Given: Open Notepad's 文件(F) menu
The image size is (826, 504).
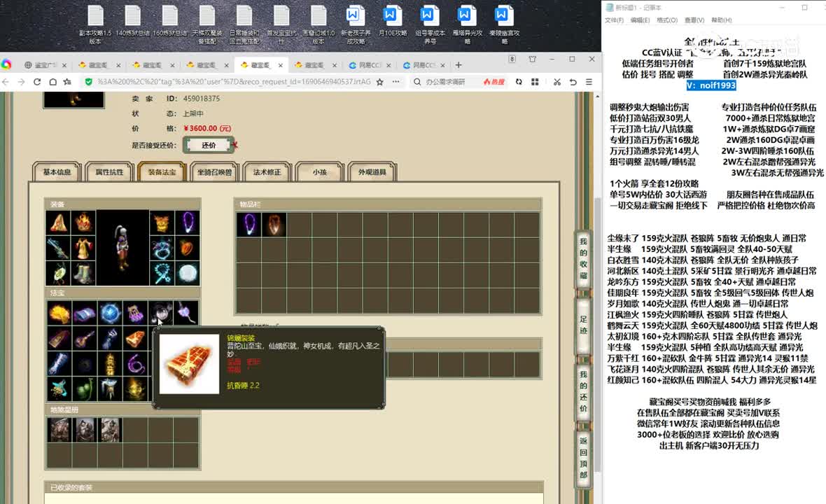Looking at the screenshot, I should 614,20.
